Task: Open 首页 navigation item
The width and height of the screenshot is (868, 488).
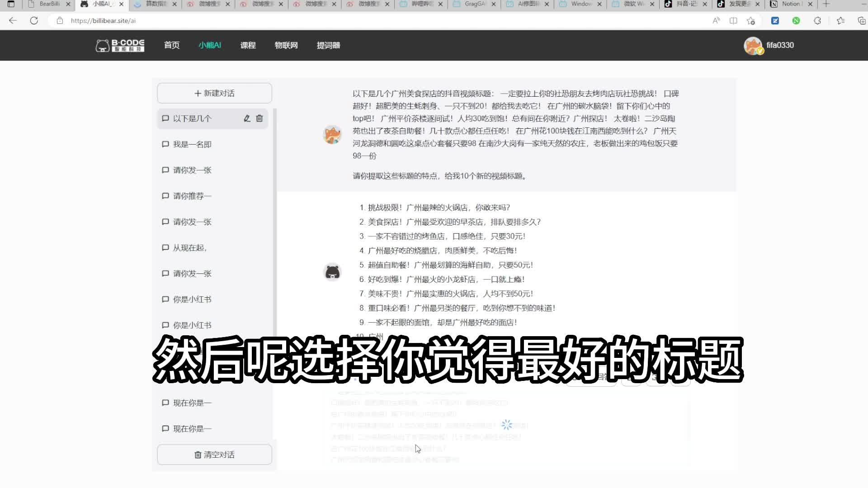Action: pyautogui.click(x=172, y=45)
